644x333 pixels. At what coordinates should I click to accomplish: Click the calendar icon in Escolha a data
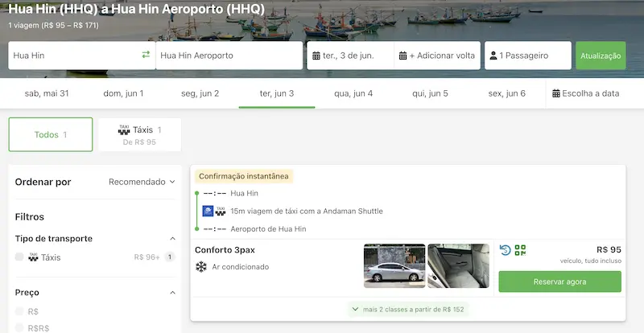click(556, 93)
